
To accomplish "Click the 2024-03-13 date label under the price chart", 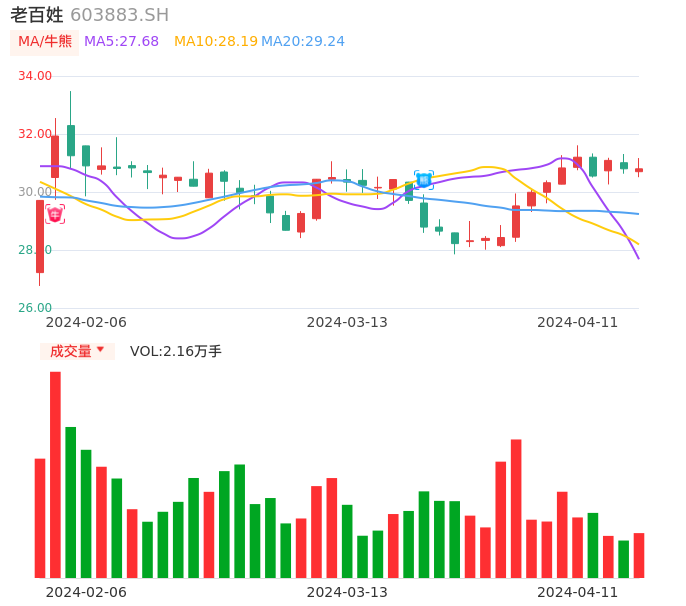I will [347, 322].
